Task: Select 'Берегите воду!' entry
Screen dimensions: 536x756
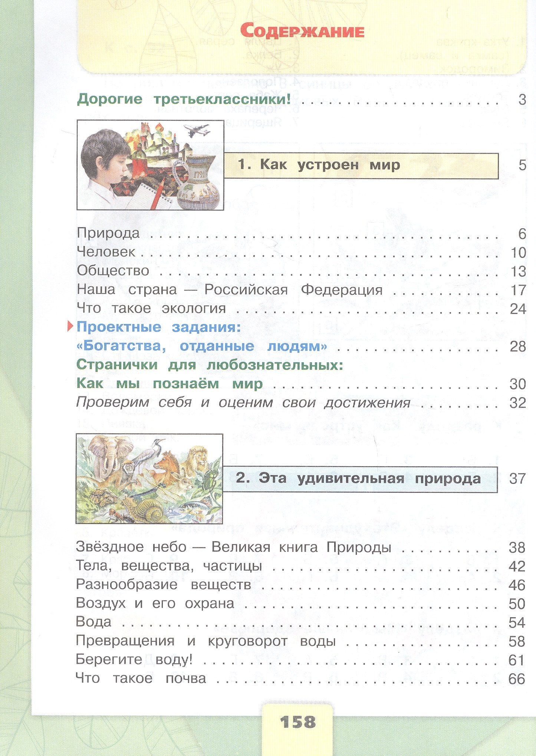Action: click(x=135, y=660)
